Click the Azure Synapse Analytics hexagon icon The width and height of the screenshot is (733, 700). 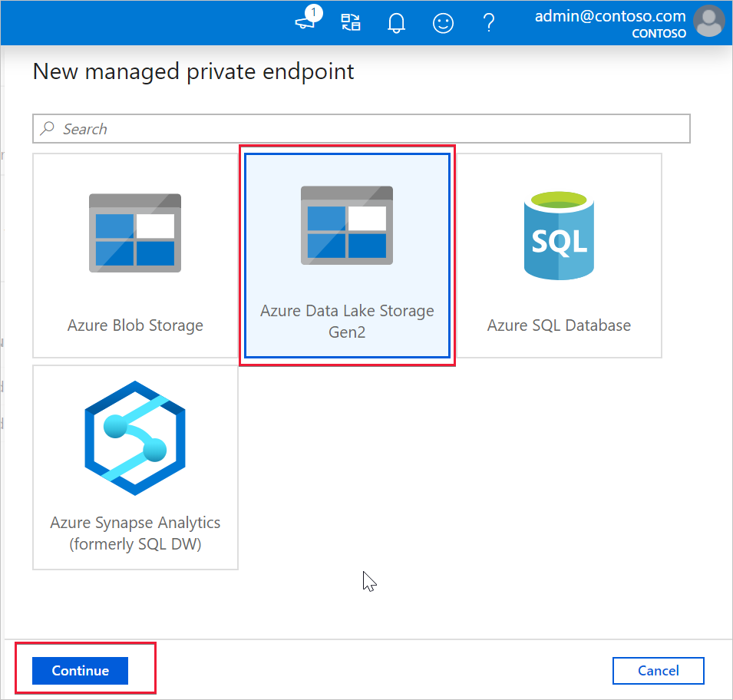[135, 438]
